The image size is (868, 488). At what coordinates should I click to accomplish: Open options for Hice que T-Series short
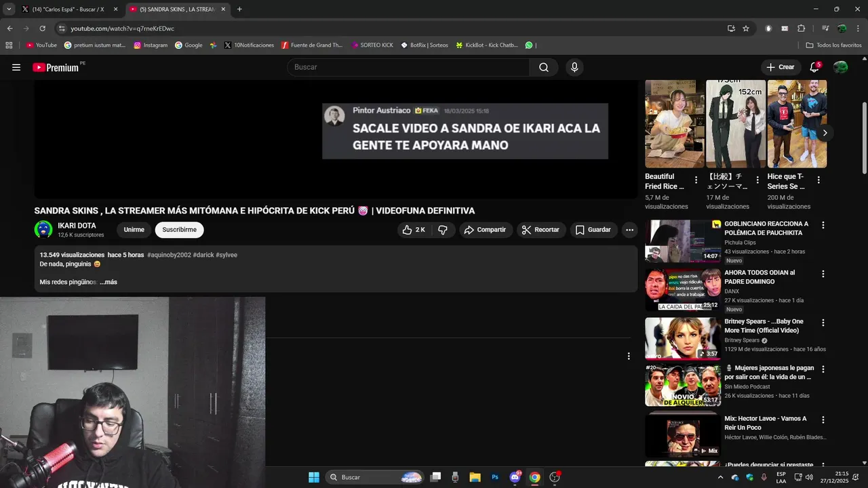818,180
